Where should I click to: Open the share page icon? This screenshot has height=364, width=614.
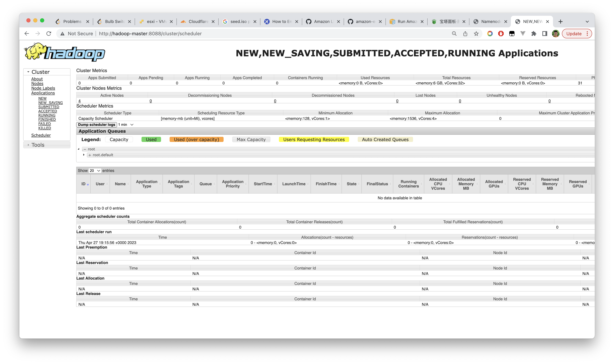pos(465,34)
